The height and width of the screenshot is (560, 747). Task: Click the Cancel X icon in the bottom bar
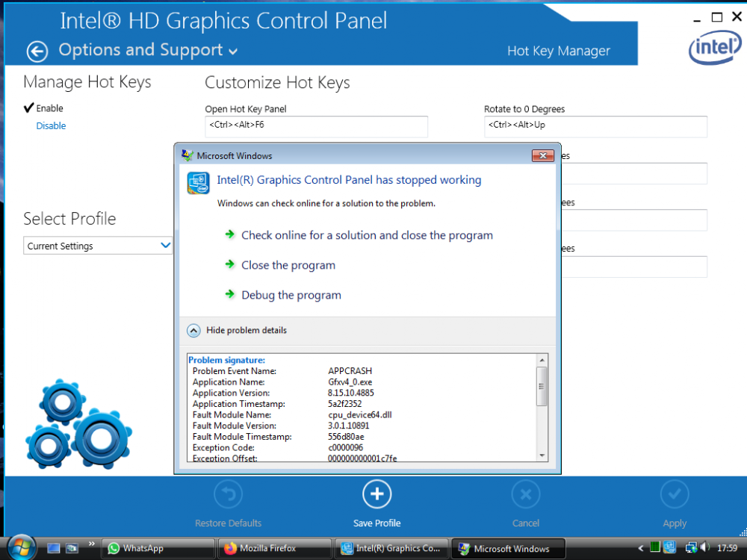[x=526, y=494]
